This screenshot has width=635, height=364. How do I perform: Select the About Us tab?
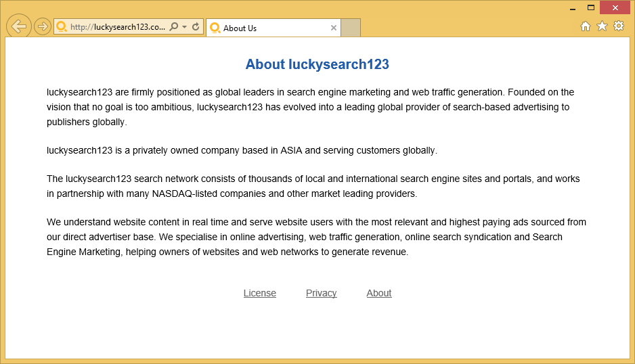pos(273,28)
